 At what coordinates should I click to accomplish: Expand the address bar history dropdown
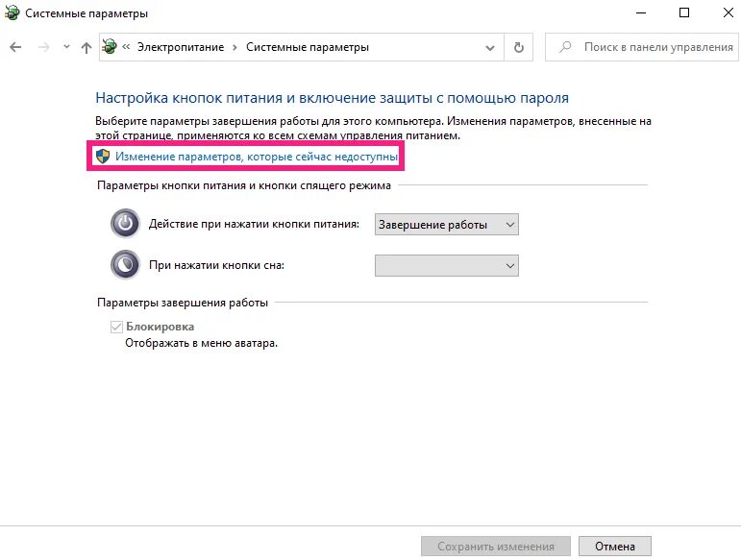[490, 48]
